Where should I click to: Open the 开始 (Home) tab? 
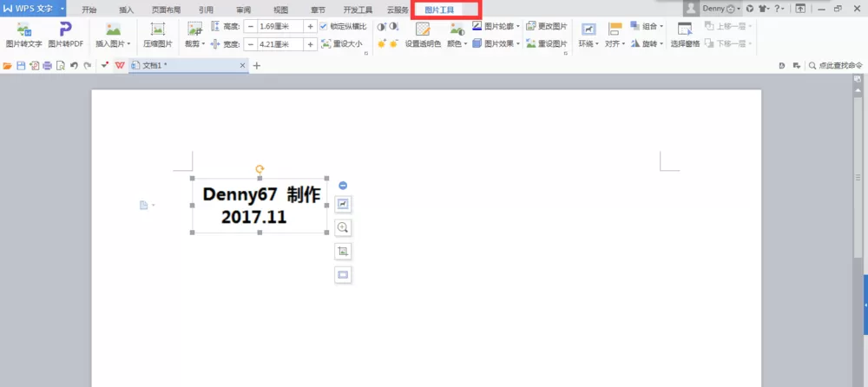pos(89,10)
